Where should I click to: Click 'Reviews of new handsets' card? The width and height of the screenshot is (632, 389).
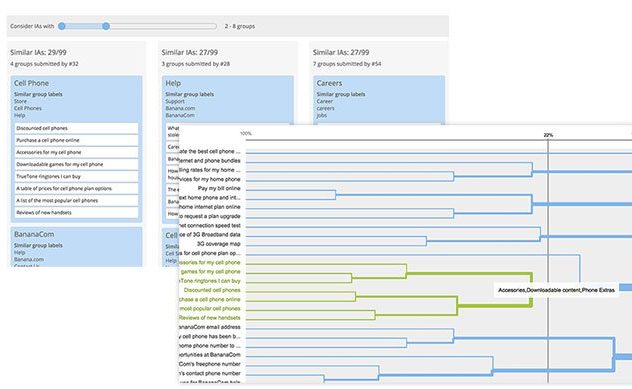(77, 212)
